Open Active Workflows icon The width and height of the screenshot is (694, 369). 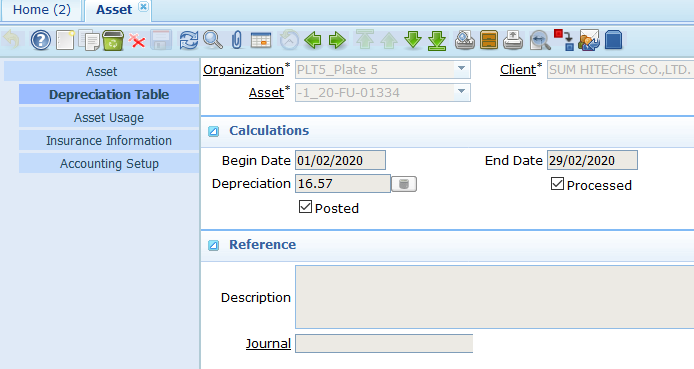click(564, 40)
